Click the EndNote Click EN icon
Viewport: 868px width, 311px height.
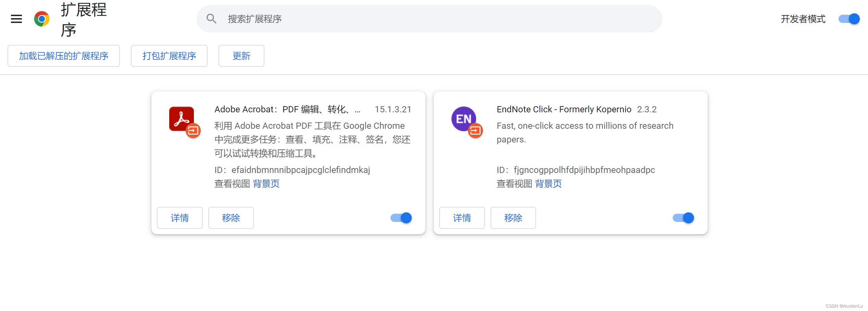click(464, 119)
